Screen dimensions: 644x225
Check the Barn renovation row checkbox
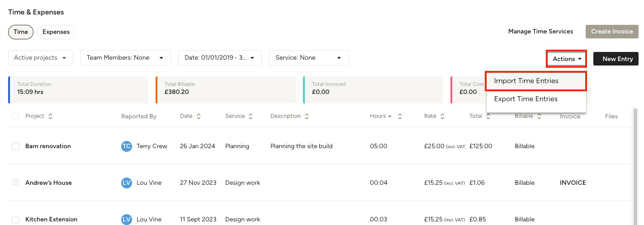15,146
